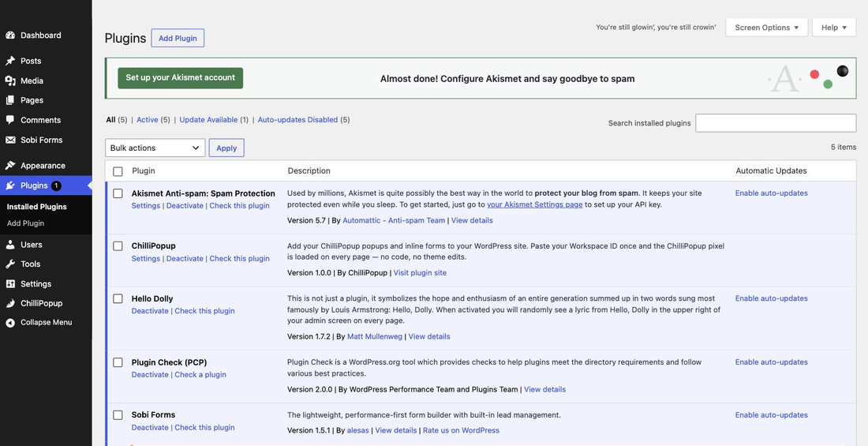Toggle the select-all checkbox in table header

[x=118, y=171]
